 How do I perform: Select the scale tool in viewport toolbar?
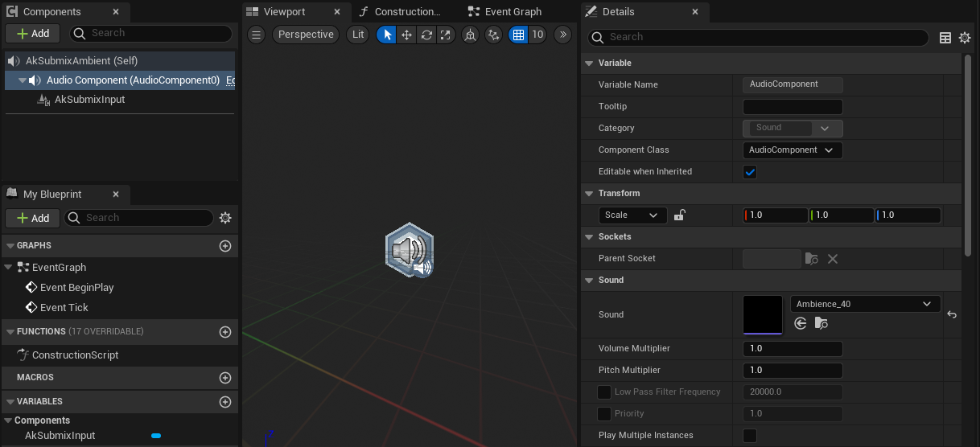(445, 35)
